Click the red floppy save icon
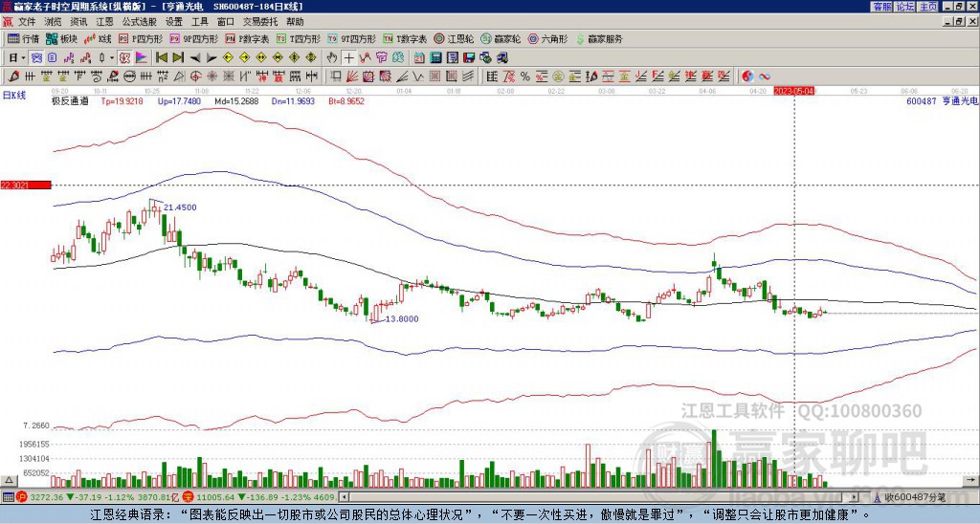 tap(469, 58)
